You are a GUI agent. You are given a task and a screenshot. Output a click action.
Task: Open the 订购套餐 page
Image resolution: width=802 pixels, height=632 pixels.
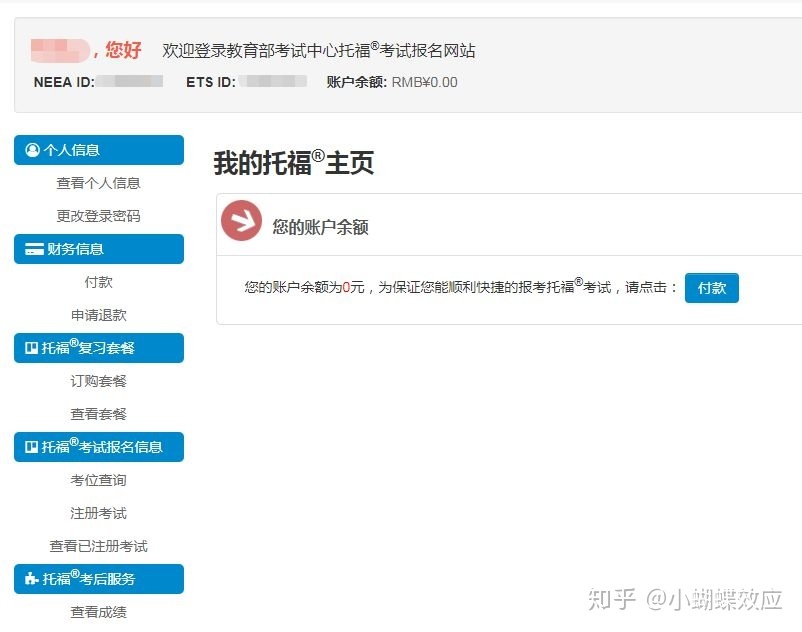point(97,381)
